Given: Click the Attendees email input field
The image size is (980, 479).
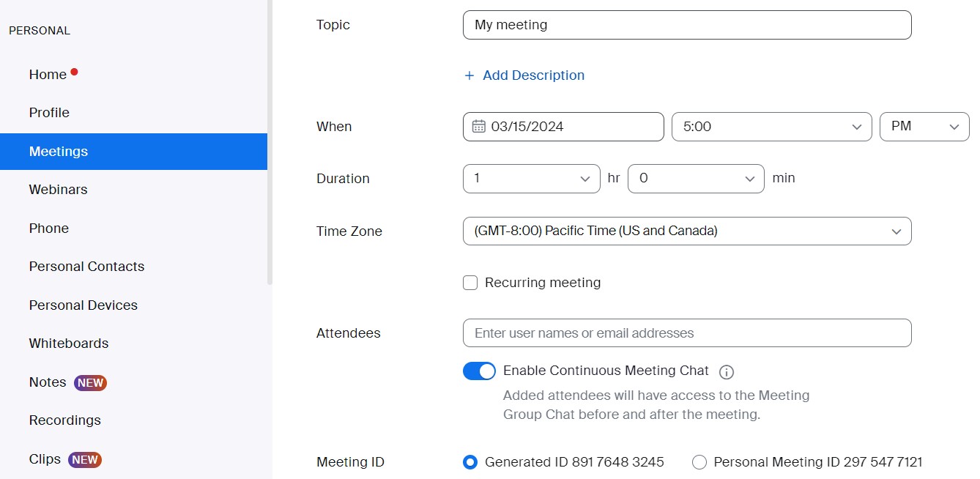Looking at the screenshot, I should [687, 333].
